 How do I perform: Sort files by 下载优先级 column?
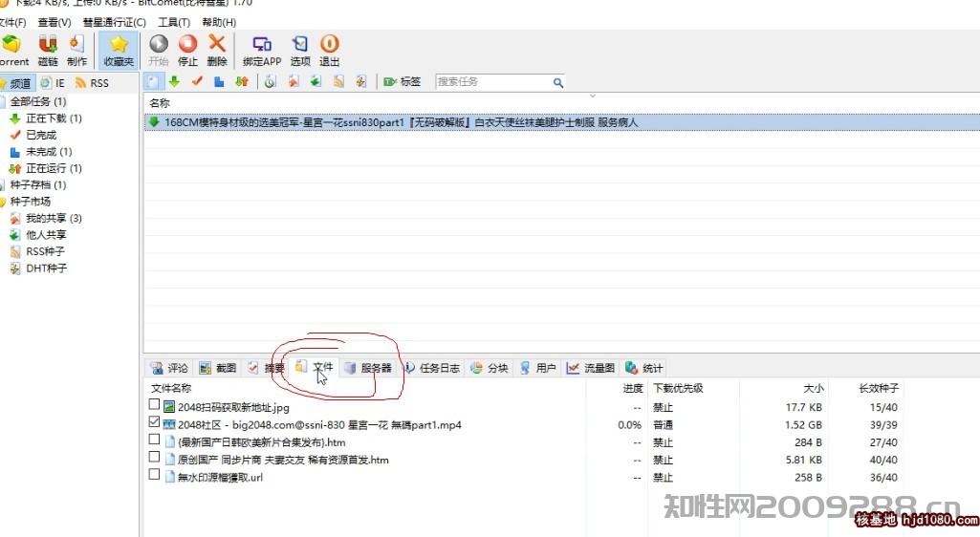tap(678, 388)
